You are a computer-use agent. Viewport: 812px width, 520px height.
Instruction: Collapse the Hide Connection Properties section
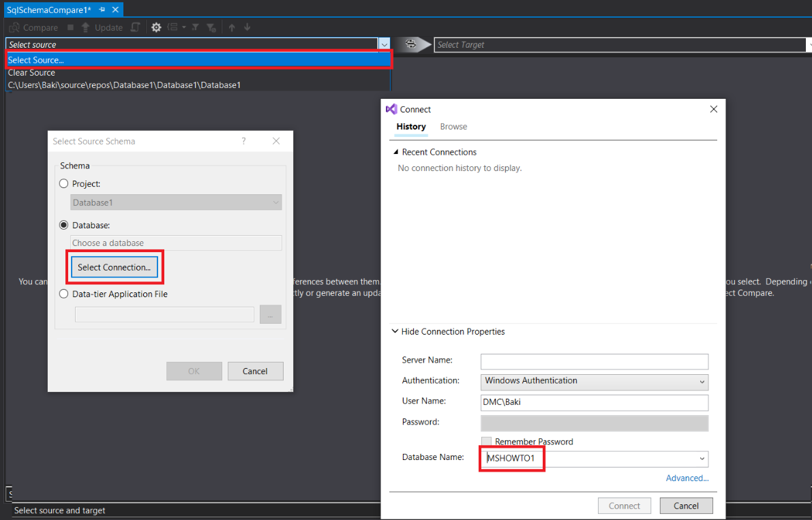(395, 332)
